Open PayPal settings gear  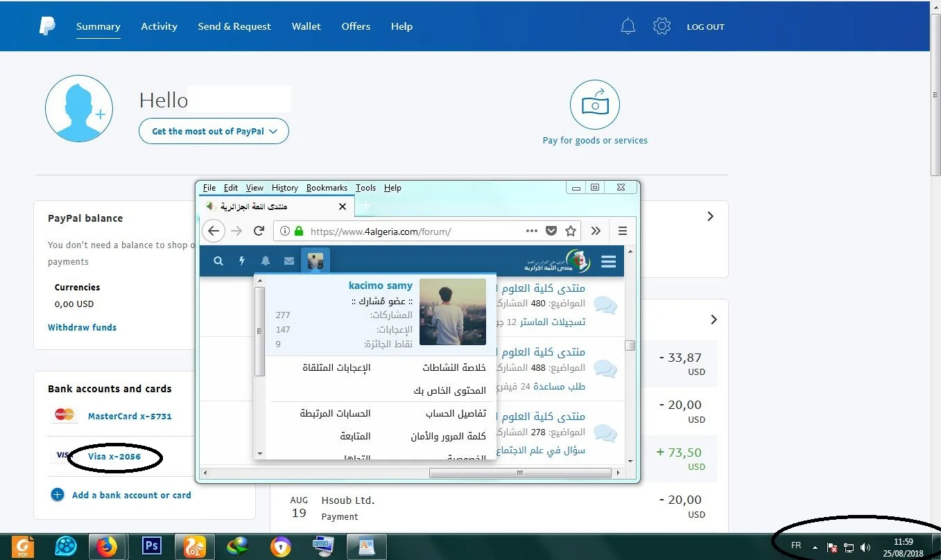(662, 26)
